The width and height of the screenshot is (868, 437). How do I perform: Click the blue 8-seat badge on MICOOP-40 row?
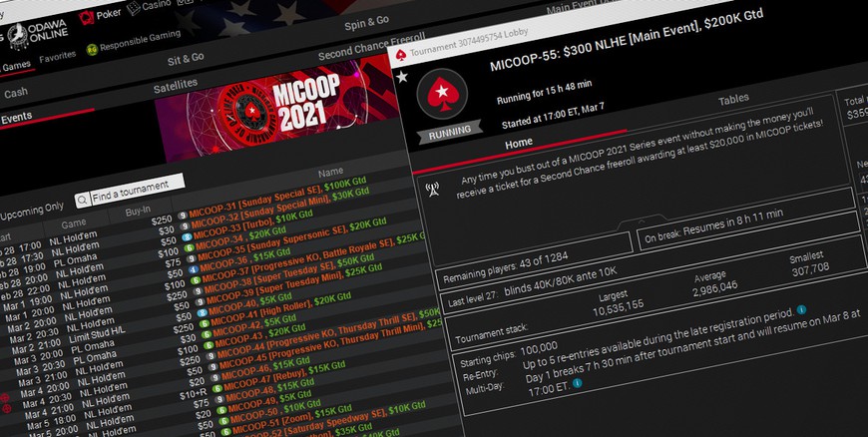[201, 312]
